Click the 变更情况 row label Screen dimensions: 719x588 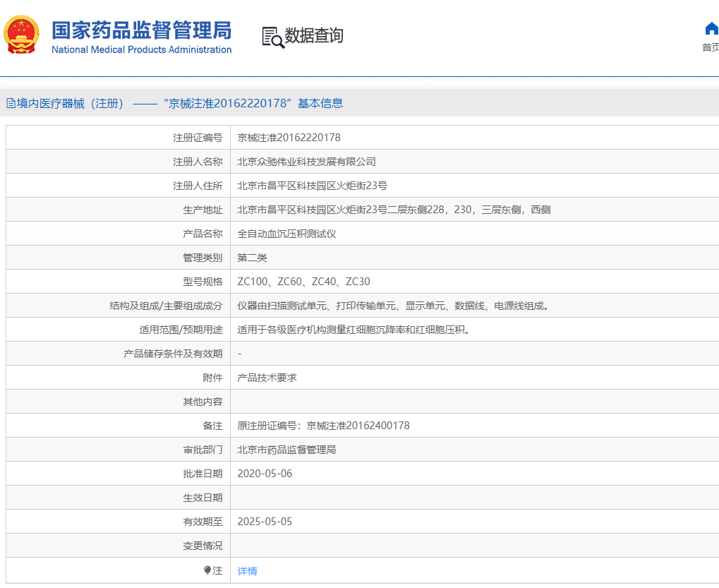203,546
